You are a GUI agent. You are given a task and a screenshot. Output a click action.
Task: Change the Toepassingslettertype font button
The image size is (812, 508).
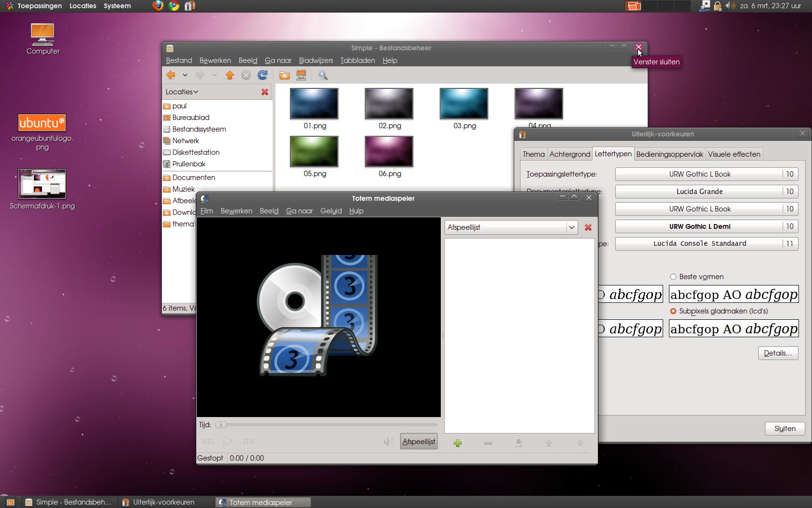coord(707,174)
